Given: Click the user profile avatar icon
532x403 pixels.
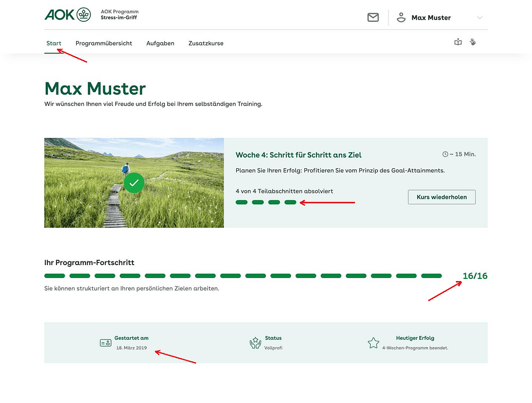Looking at the screenshot, I should coord(401,18).
